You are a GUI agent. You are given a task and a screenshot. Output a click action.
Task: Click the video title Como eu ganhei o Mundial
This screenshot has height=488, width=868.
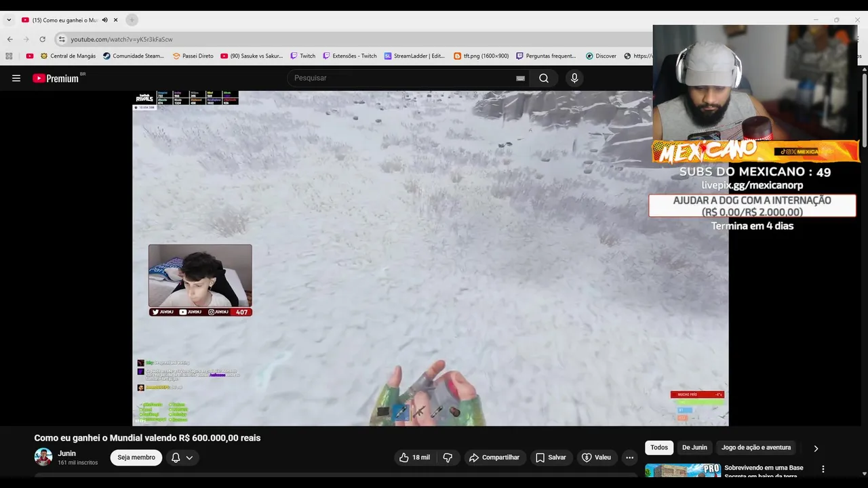(x=147, y=438)
